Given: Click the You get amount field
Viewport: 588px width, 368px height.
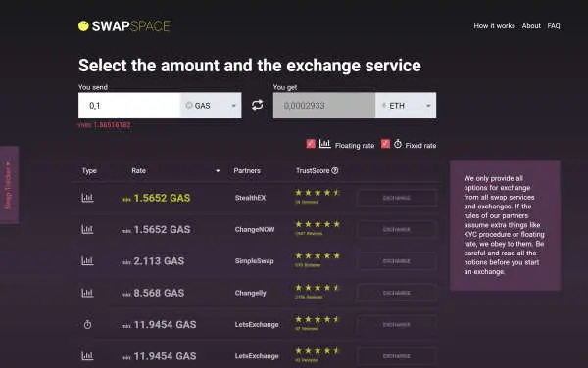Looking at the screenshot, I should [x=324, y=106].
